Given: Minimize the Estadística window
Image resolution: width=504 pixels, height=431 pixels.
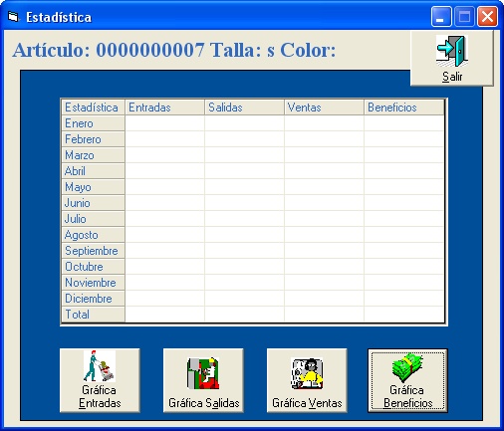Looking at the screenshot, I should click(441, 17).
